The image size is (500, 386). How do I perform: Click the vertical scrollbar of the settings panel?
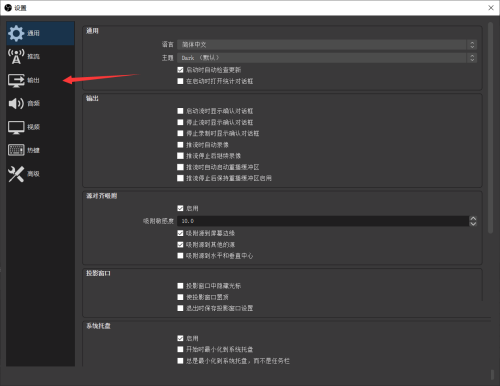(x=490, y=128)
